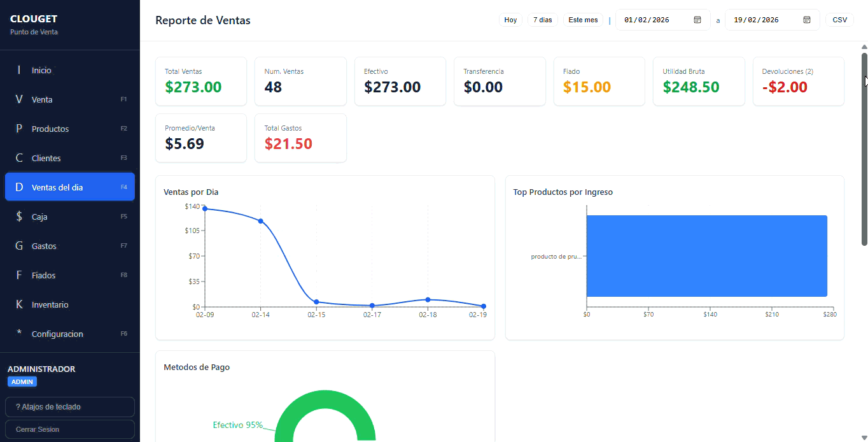Click the 'P' icon beside Productos
This screenshot has height=442, width=868.
coord(19,129)
